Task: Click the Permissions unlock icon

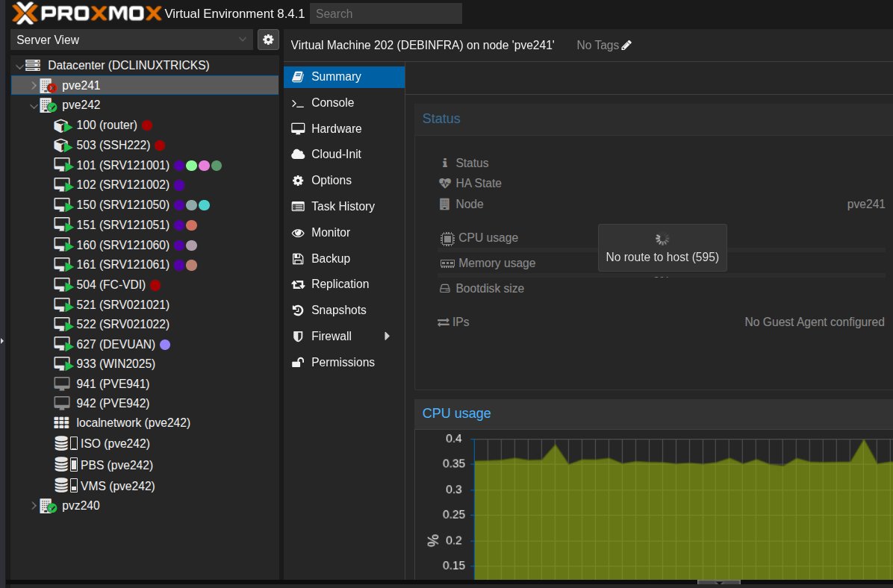Action: click(x=298, y=363)
